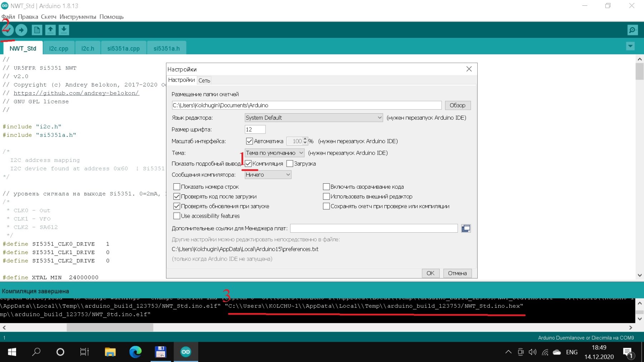
Task: Switch ENG input language indicator
Action: [x=572, y=352]
